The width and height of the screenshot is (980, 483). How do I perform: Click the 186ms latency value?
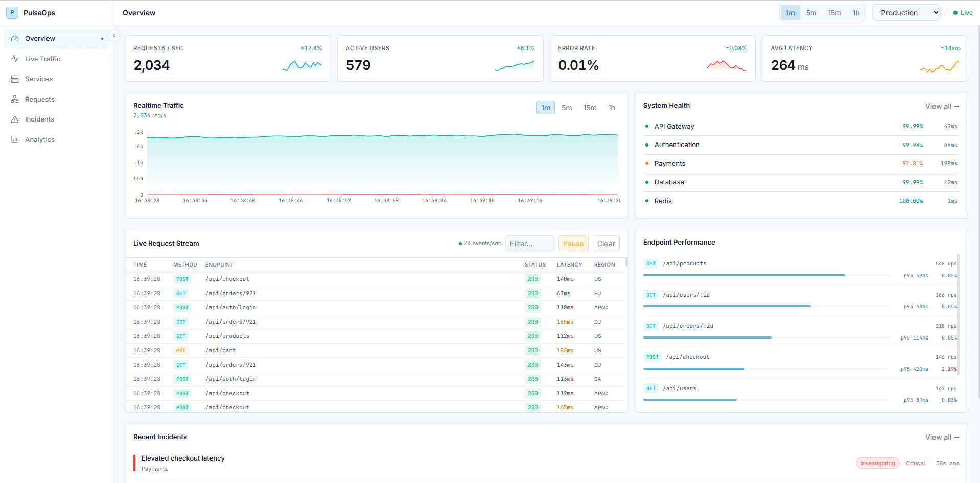(565, 351)
